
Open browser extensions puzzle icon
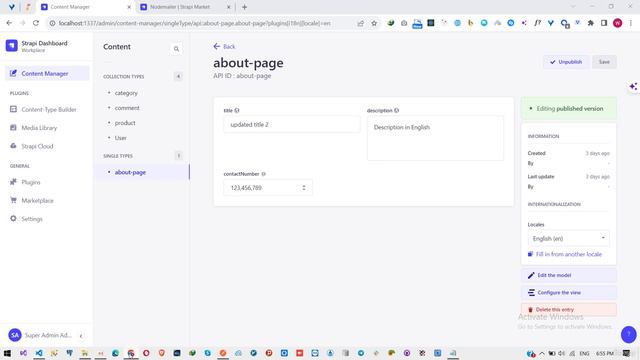591,23
